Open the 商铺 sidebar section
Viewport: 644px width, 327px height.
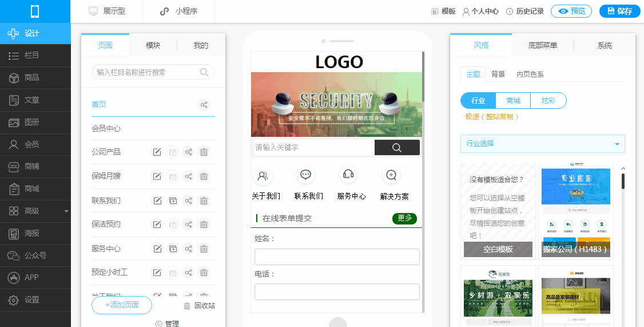point(35,167)
